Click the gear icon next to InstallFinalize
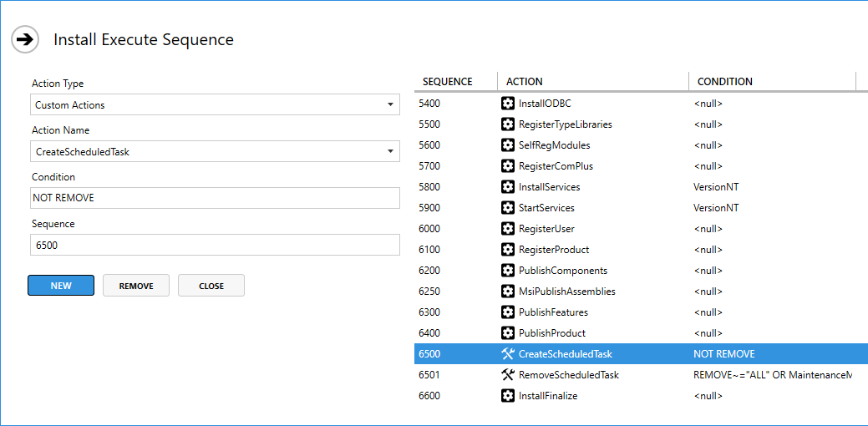This screenshot has width=868, height=426. [x=507, y=396]
